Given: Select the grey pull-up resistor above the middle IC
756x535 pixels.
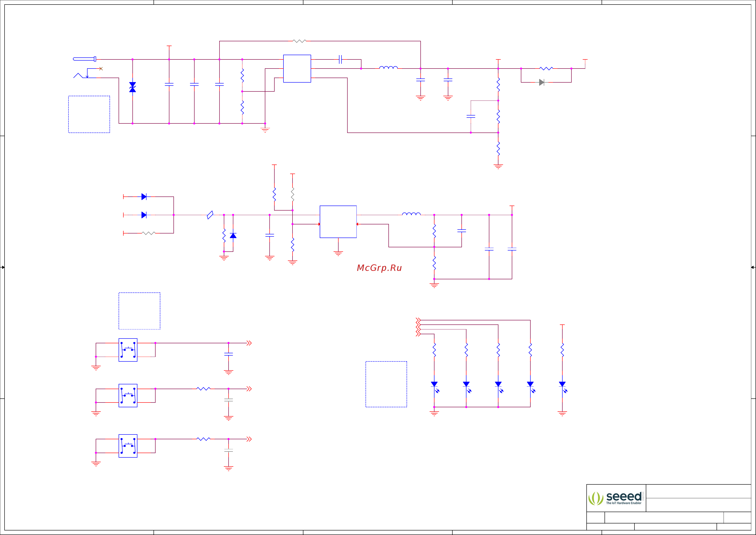Looking at the screenshot, I should click(292, 194).
